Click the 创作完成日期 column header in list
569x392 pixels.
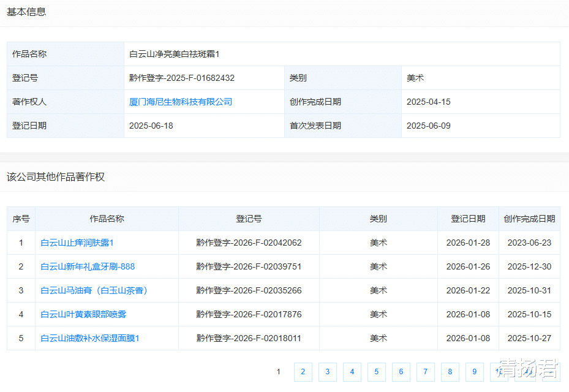529,219
